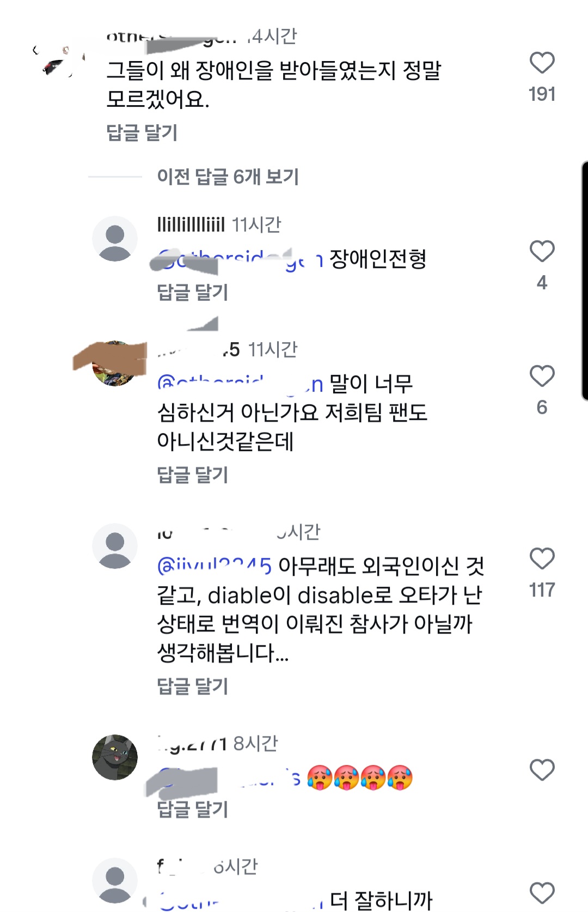Reply to the hot-face emoji comment
This screenshot has width=588, height=912.
point(192,808)
